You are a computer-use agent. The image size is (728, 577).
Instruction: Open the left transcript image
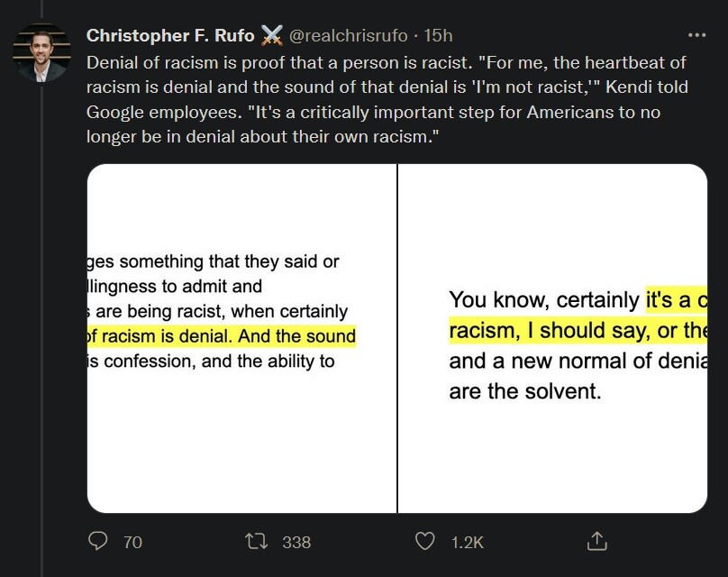241,338
